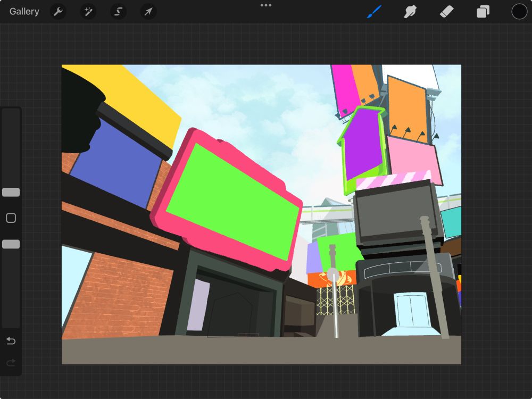This screenshot has width=532, height=399.
Task: Activate the Transform arrow tool
Action: tap(148, 12)
